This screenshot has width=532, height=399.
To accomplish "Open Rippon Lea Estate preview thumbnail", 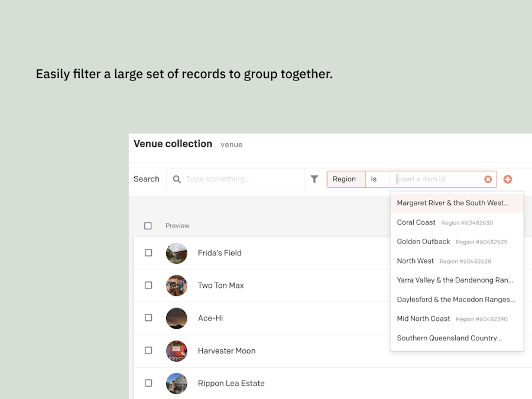I will (176, 384).
